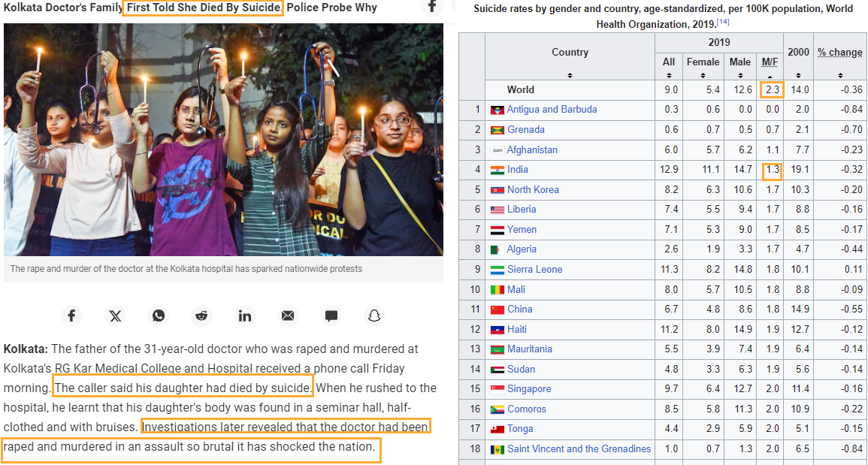Send article by email icon

pyautogui.click(x=288, y=316)
